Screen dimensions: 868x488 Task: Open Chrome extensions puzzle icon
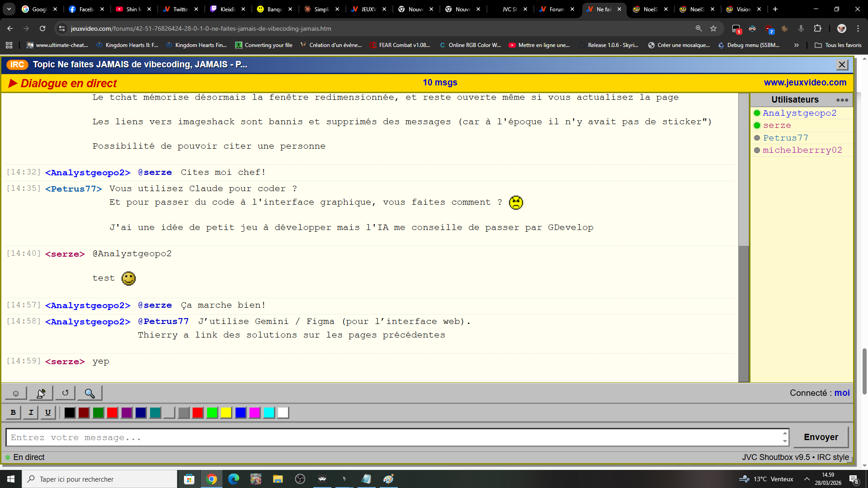817,28
